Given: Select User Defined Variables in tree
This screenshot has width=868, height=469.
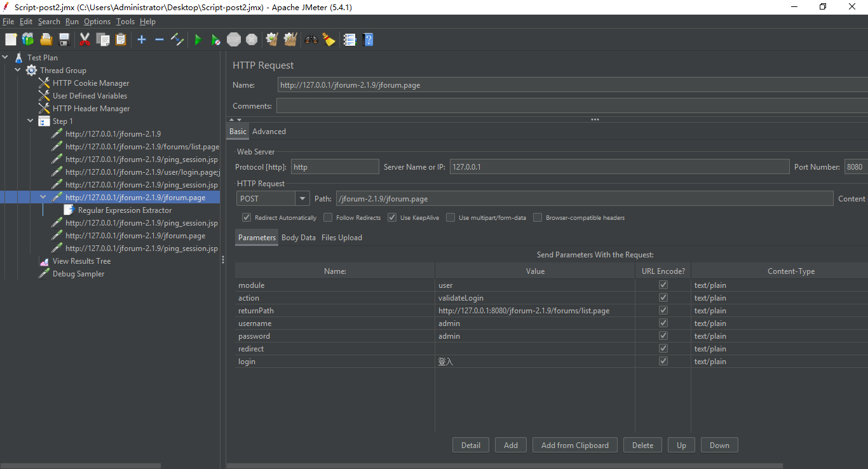Looking at the screenshot, I should pyautogui.click(x=90, y=96).
